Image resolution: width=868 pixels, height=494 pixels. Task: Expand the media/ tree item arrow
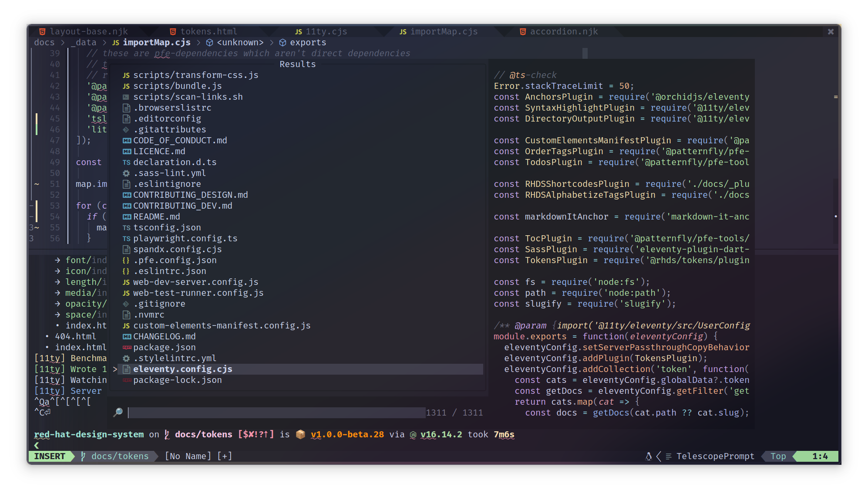58,293
